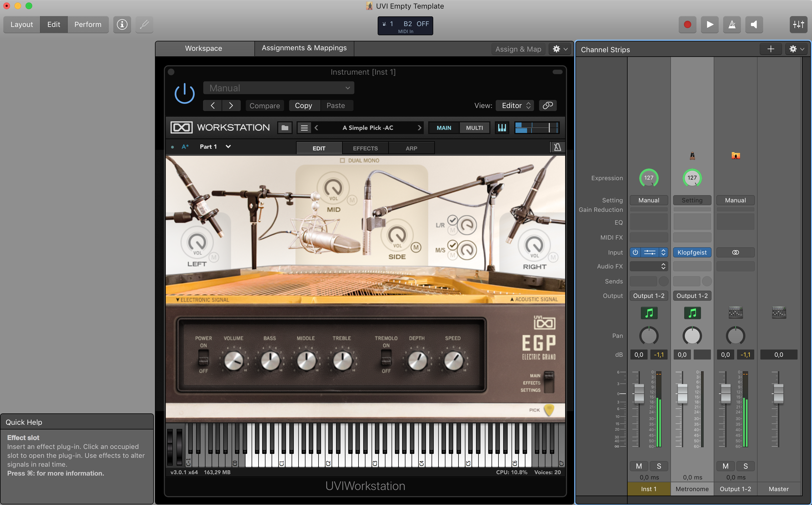Click the Compare button

(265, 105)
